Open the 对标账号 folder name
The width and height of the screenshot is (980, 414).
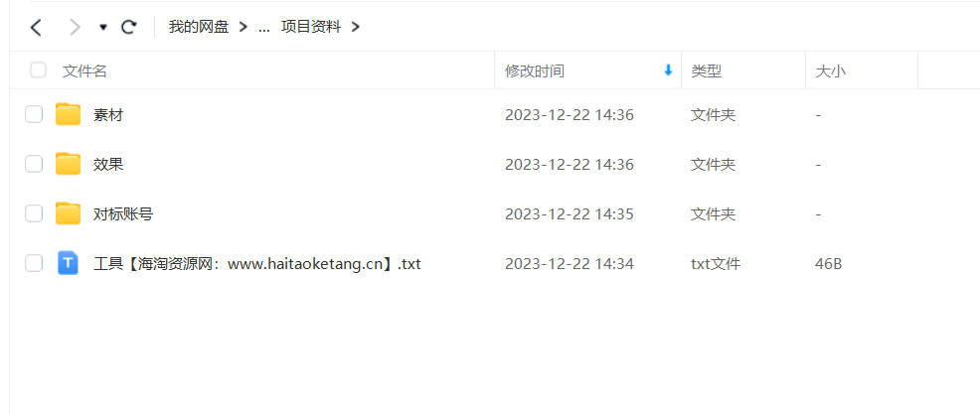click(x=123, y=214)
